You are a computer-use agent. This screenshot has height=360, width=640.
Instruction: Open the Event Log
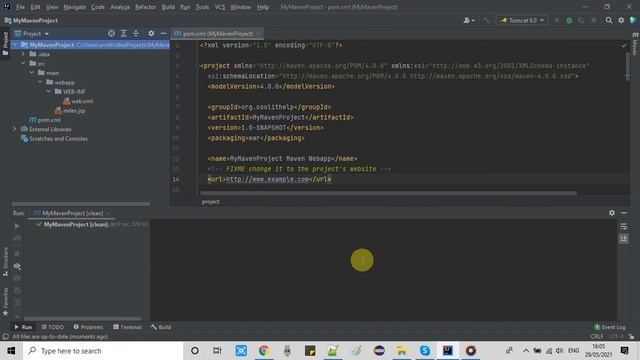610,327
